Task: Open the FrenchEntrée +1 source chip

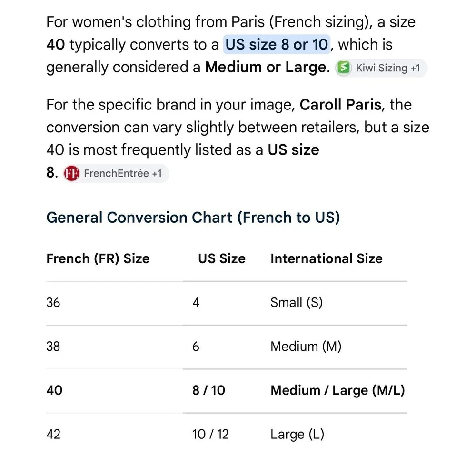Action: [x=116, y=173]
